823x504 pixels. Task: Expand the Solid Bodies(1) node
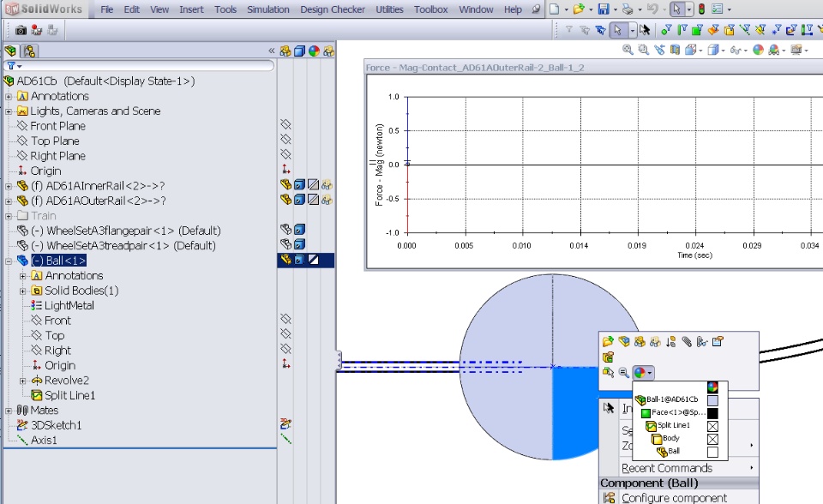(22, 291)
